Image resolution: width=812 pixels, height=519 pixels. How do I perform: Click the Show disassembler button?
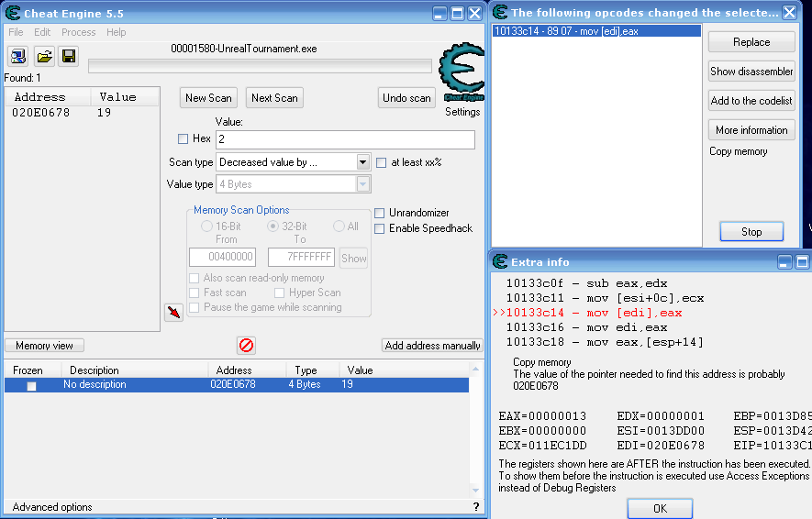pyautogui.click(x=751, y=72)
